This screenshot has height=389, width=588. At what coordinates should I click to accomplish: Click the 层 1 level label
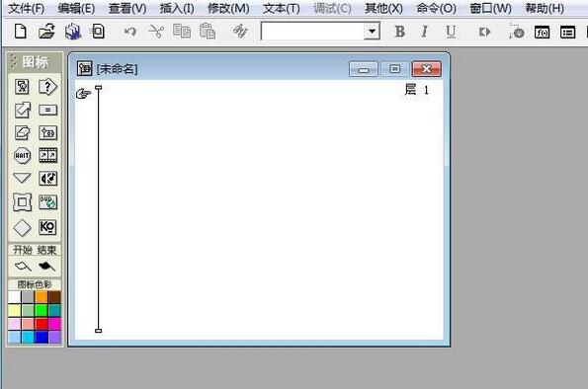point(417,90)
